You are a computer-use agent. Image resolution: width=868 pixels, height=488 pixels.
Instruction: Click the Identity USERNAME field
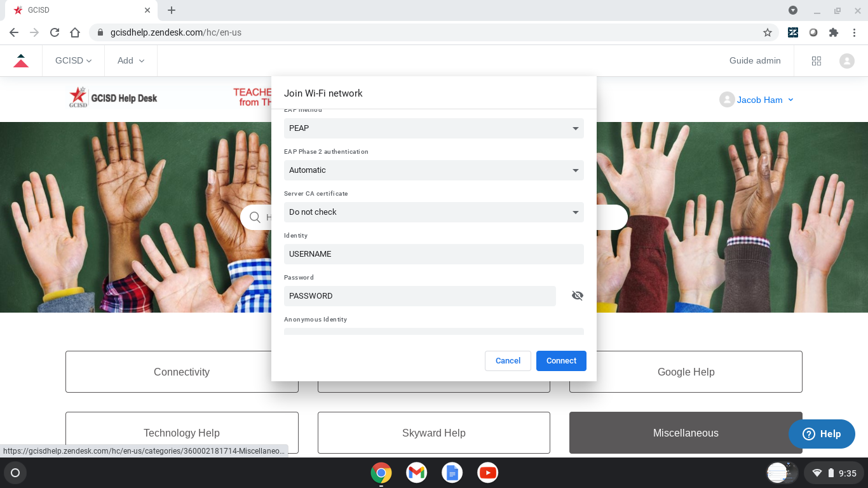point(434,254)
